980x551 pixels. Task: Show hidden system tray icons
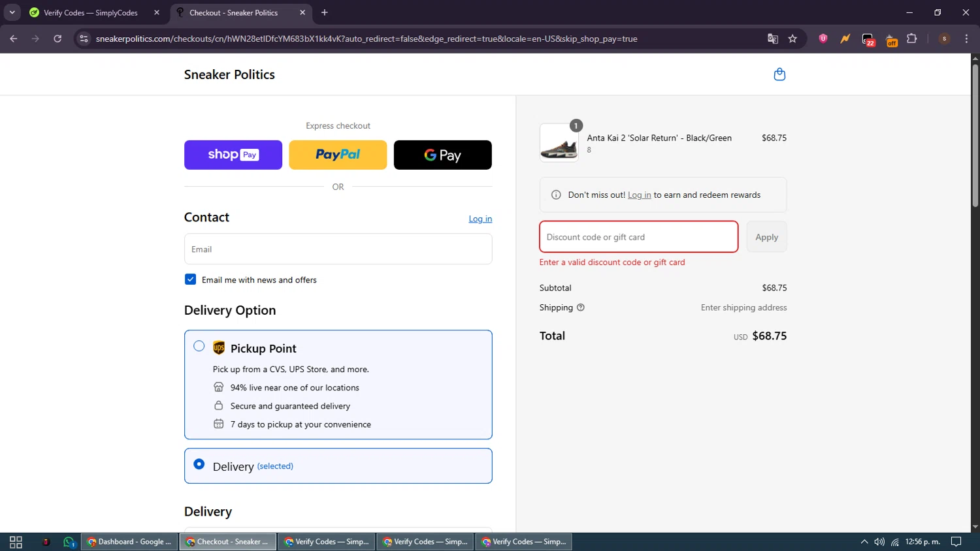click(864, 542)
